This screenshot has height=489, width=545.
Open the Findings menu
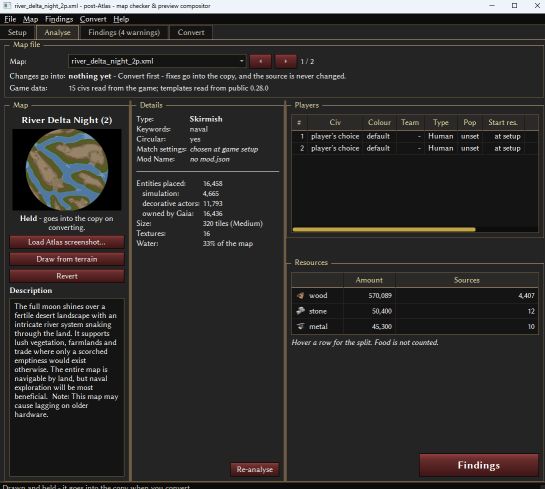(59, 19)
